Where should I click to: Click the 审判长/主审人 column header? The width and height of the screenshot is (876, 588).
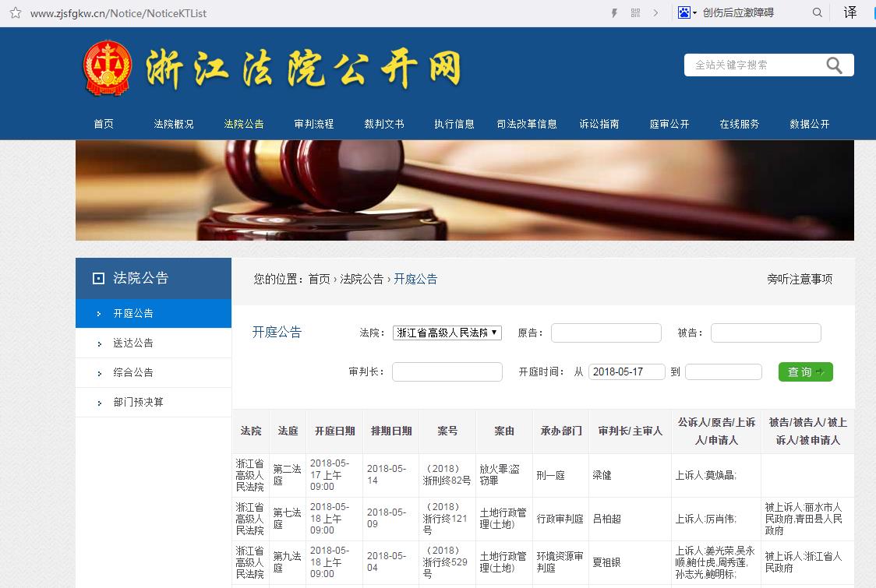(631, 431)
